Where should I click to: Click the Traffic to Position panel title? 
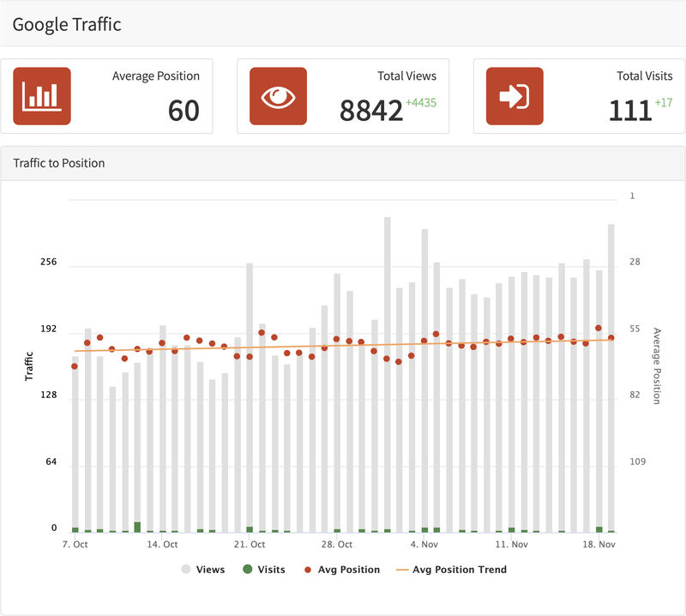59,163
